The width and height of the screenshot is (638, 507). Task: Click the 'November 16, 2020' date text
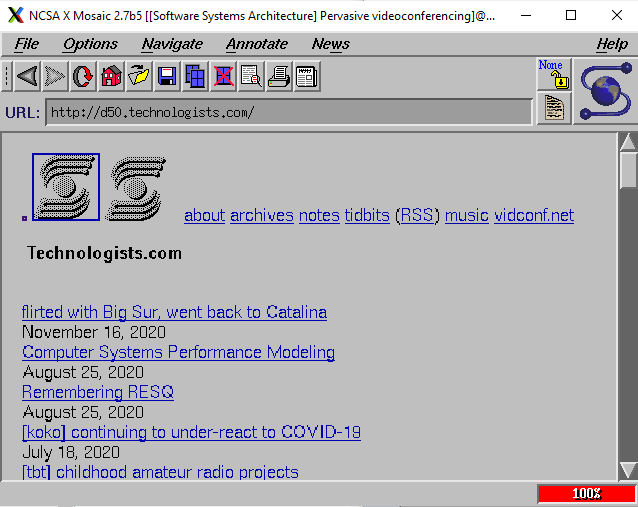tap(94, 332)
